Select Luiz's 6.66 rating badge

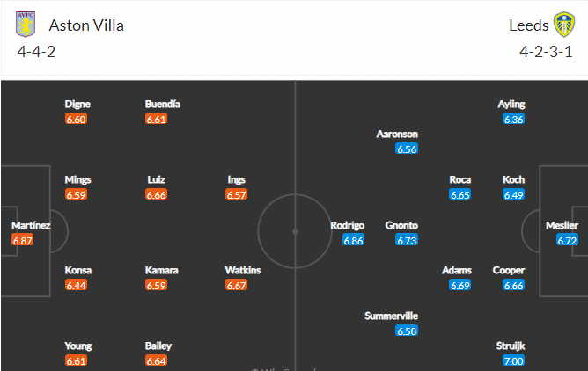pos(156,194)
